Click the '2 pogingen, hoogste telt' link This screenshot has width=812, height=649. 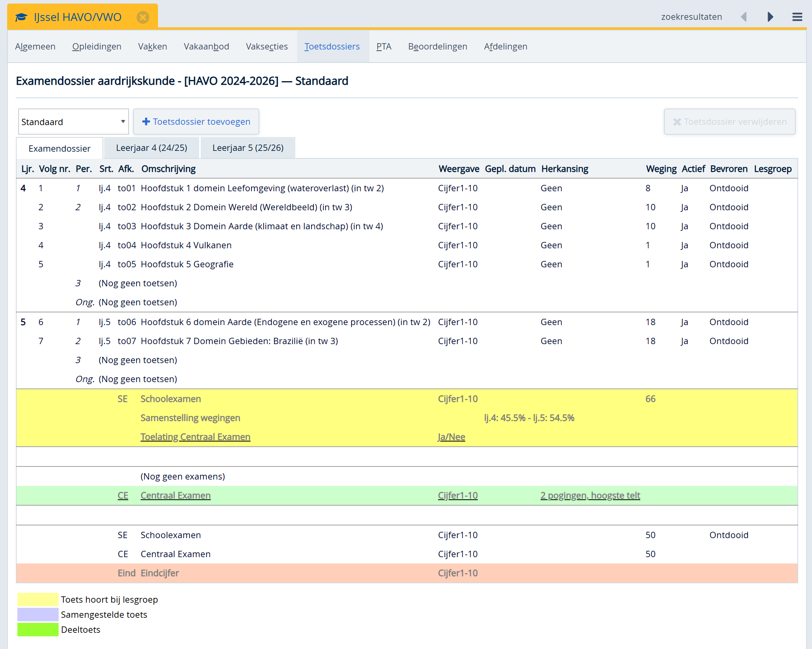click(590, 495)
